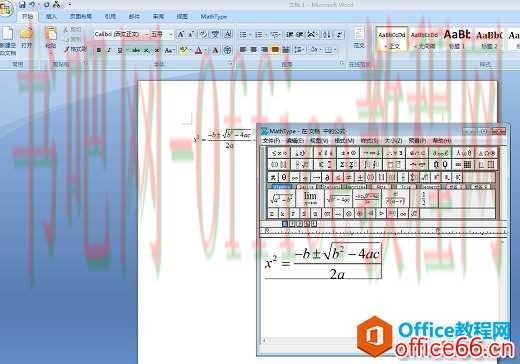Expand the font name dropdown
Viewport: 520px width, 364px height.
pyautogui.click(x=146, y=34)
